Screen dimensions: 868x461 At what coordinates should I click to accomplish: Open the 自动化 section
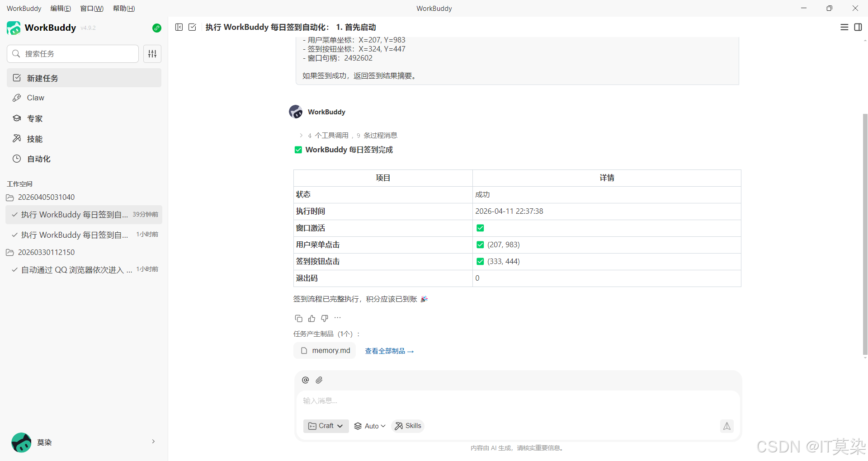pos(84,159)
